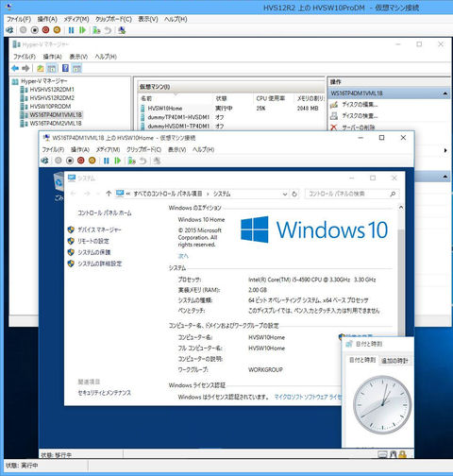Pause the HVSW10Home virtual machine

(x=107, y=161)
